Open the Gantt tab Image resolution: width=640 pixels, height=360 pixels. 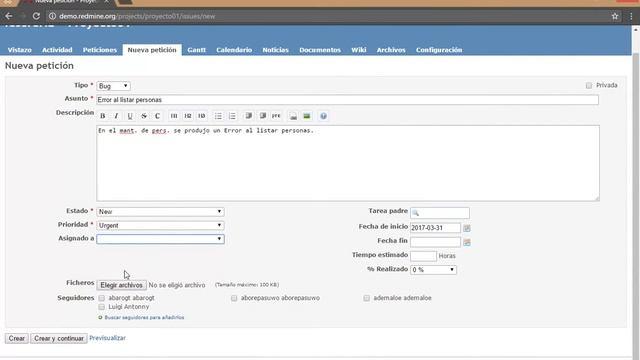click(197, 50)
